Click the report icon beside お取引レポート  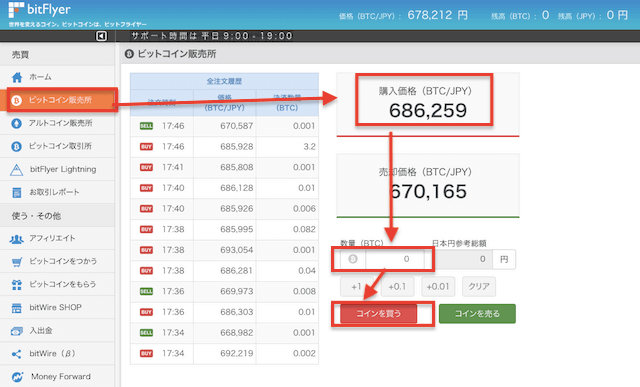(17, 192)
